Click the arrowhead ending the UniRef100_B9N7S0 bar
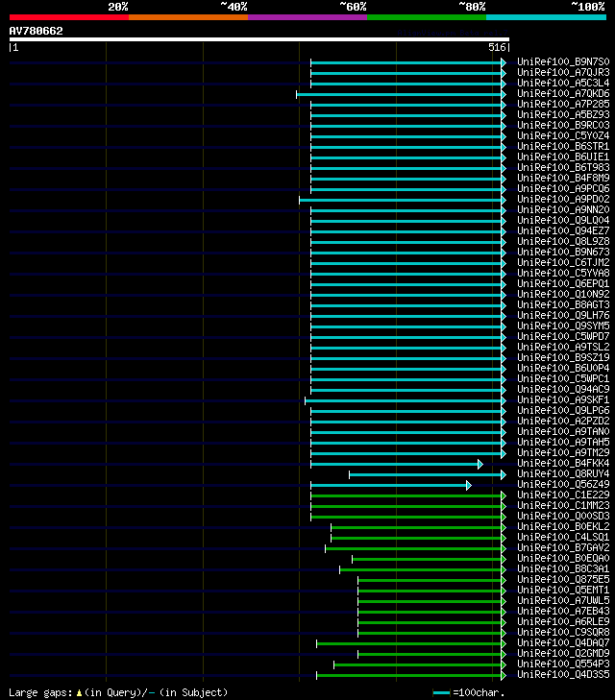This screenshot has height=700, width=615. click(504, 62)
